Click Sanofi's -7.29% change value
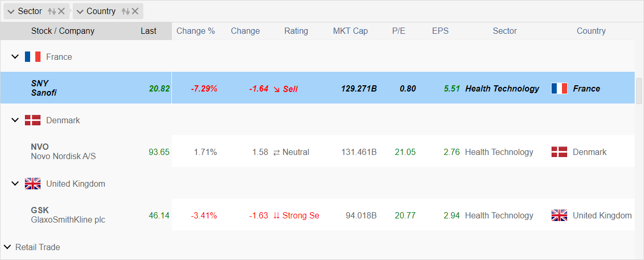The height and width of the screenshot is (260, 644). coord(204,88)
